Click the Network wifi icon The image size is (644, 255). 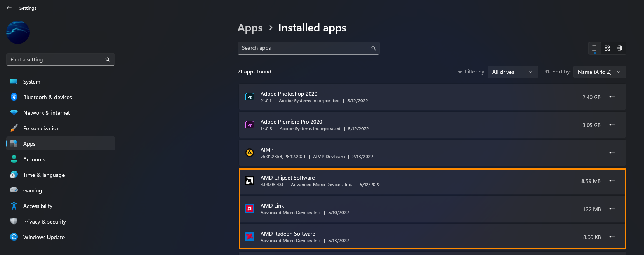14,112
